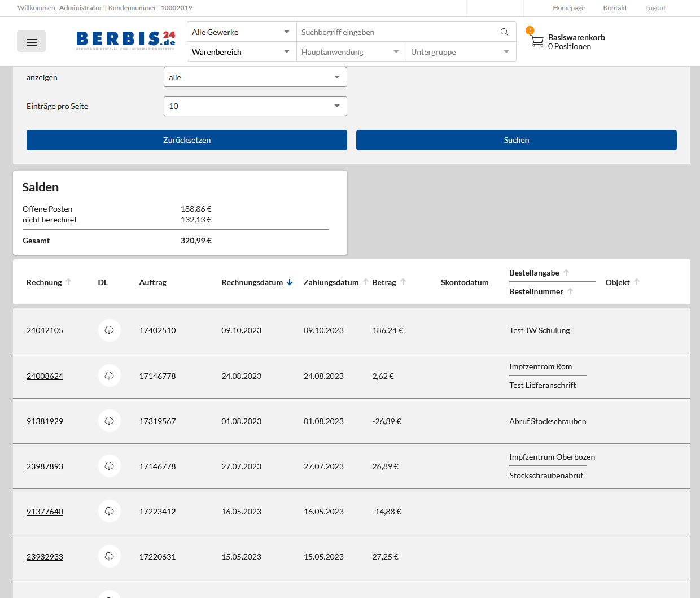Sort by Rechnung column arrow
The width and height of the screenshot is (700, 598).
(68, 282)
